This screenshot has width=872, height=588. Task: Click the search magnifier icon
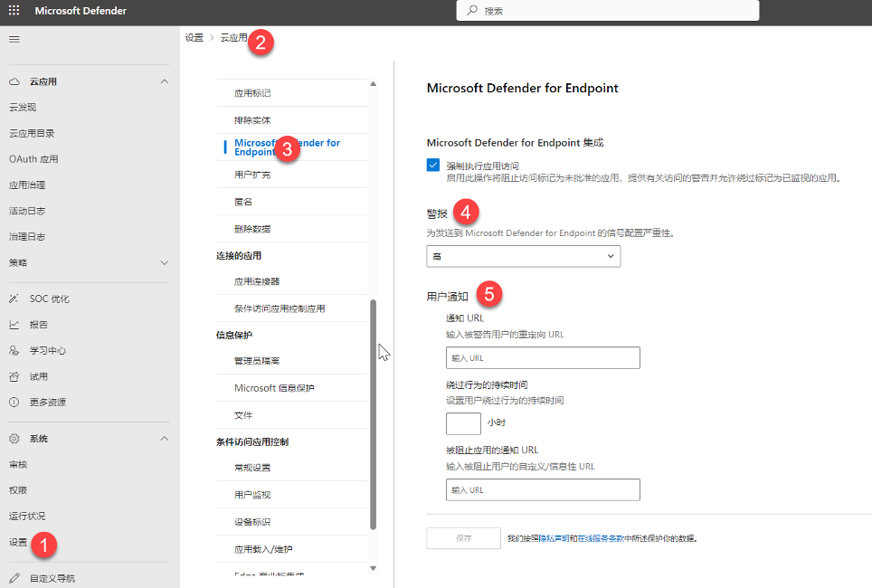tap(471, 10)
